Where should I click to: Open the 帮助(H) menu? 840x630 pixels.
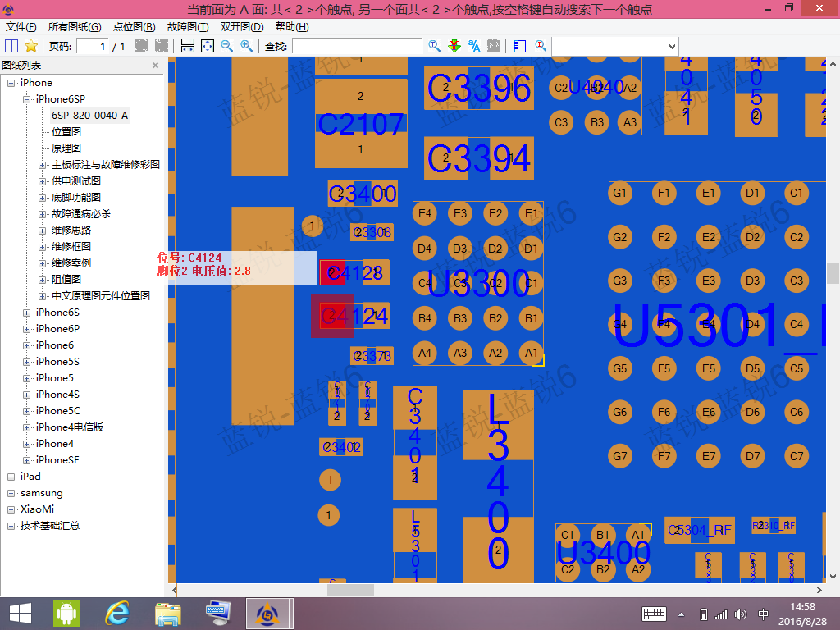292,27
